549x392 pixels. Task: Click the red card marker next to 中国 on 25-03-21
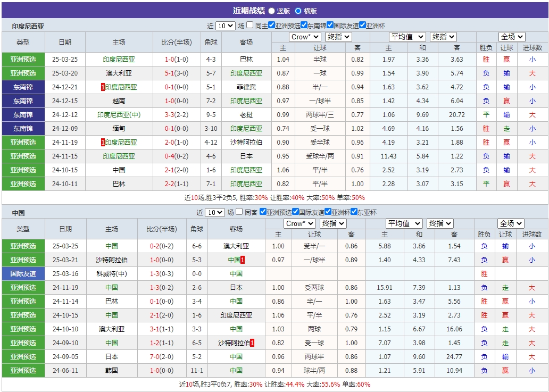tap(244, 260)
